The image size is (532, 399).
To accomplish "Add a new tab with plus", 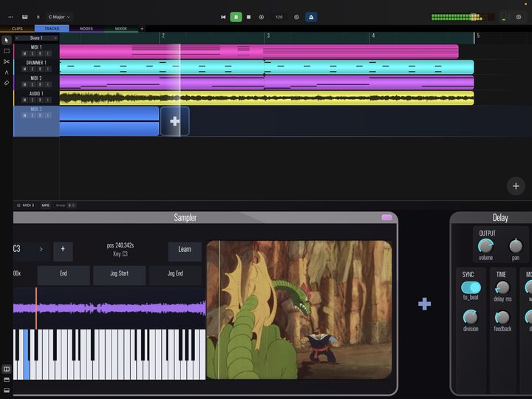I will pyautogui.click(x=142, y=29).
